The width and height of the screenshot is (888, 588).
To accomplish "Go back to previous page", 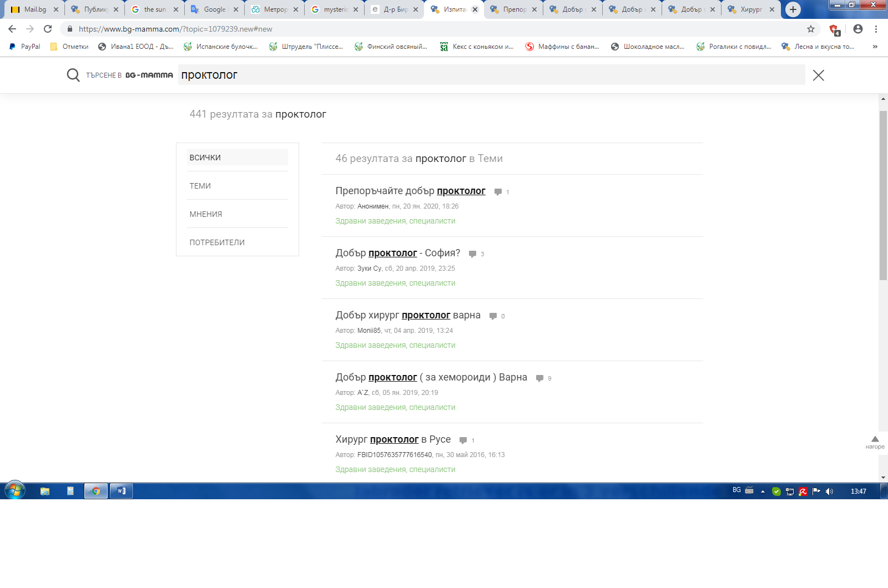I will pyautogui.click(x=12, y=29).
